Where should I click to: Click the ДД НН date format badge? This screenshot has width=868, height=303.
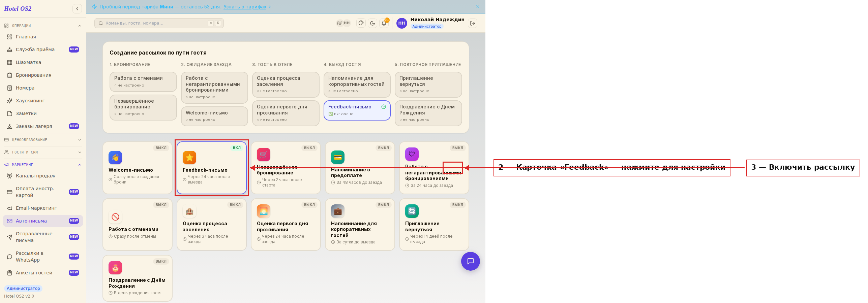(x=343, y=23)
